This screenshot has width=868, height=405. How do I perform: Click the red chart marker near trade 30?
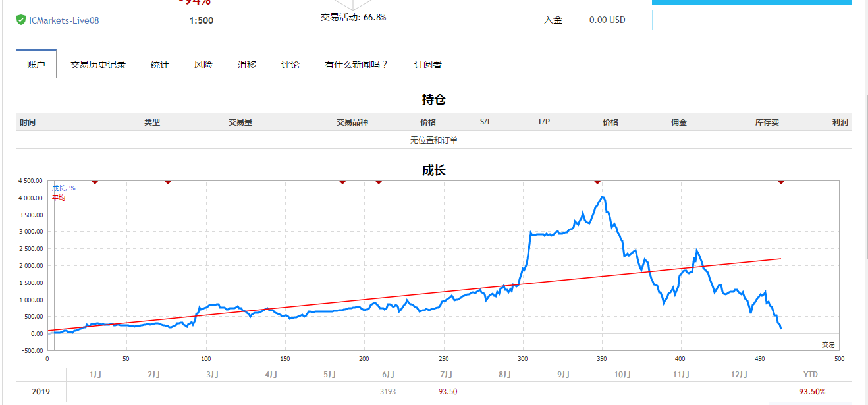(x=95, y=182)
